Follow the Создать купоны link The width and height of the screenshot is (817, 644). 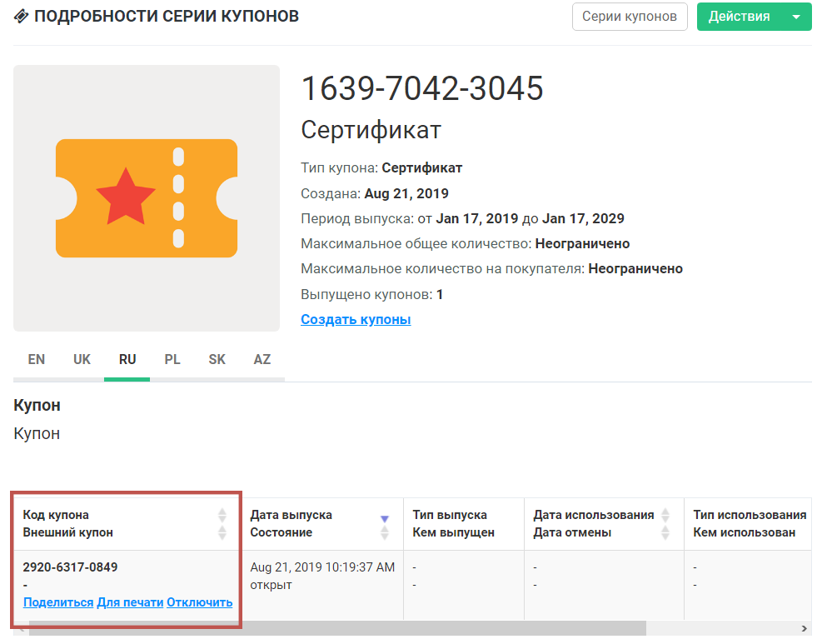click(x=356, y=320)
